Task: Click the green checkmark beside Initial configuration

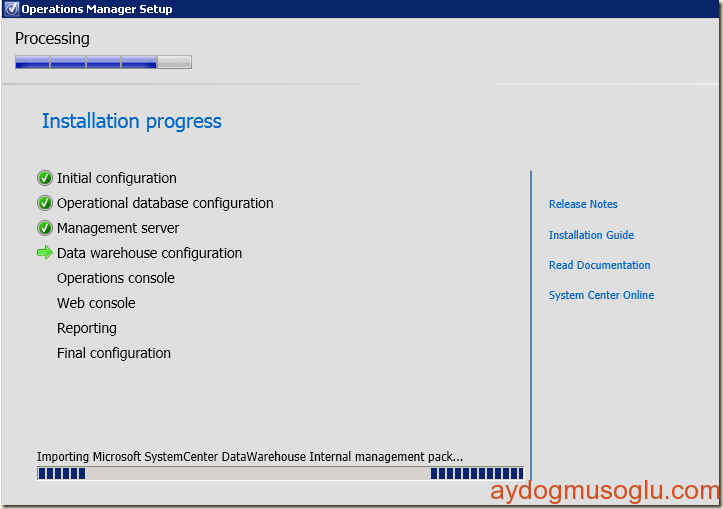Action: [45, 178]
